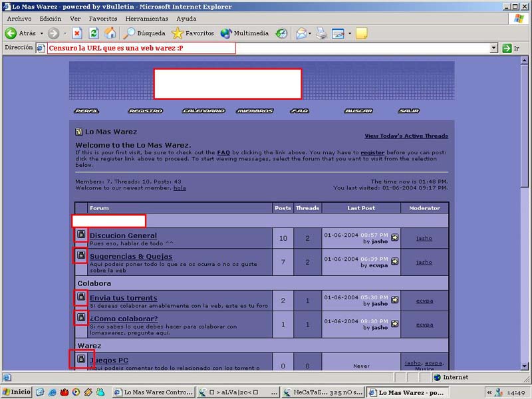Viewport: 532px width, 399px height.
Task: Click the Forward arrow button
Action: [53, 33]
